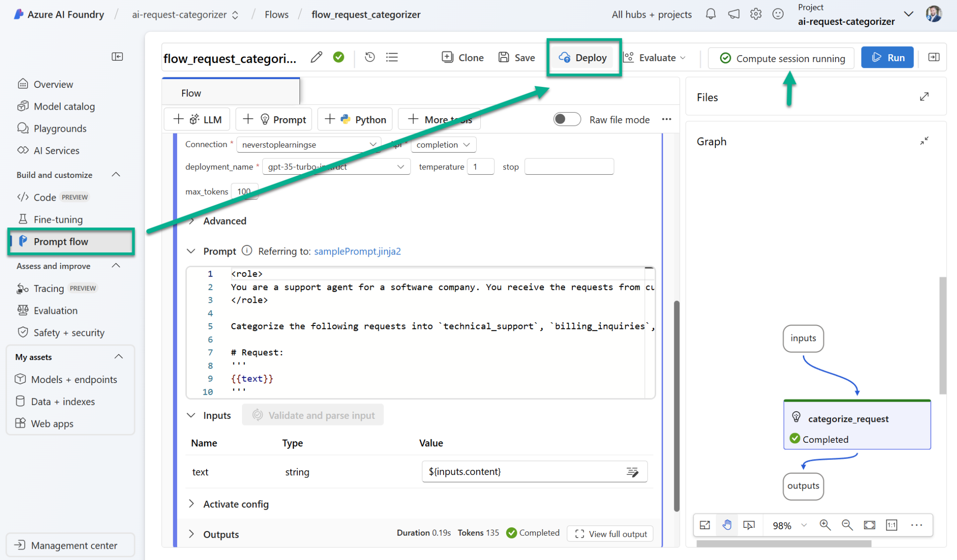Save the flow with the disk icon
The width and height of the screenshot is (957, 560).
pyautogui.click(x=517, y=57)
